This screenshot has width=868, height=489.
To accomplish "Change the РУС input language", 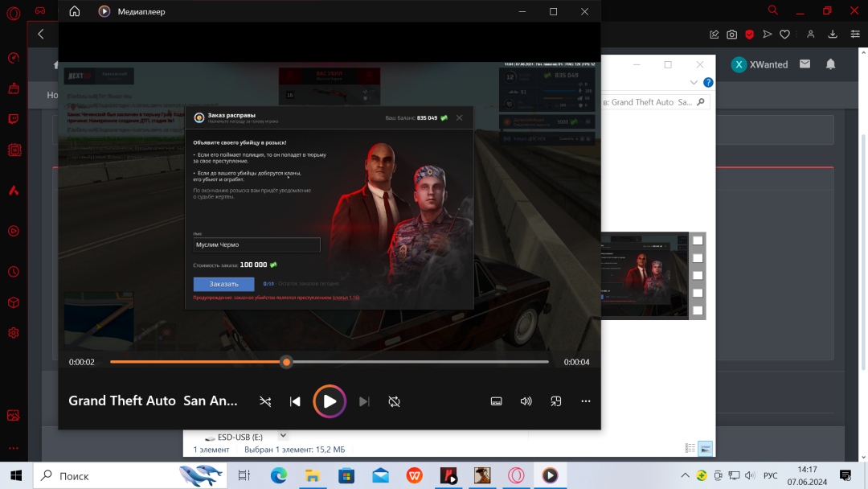I will point(771,475).
